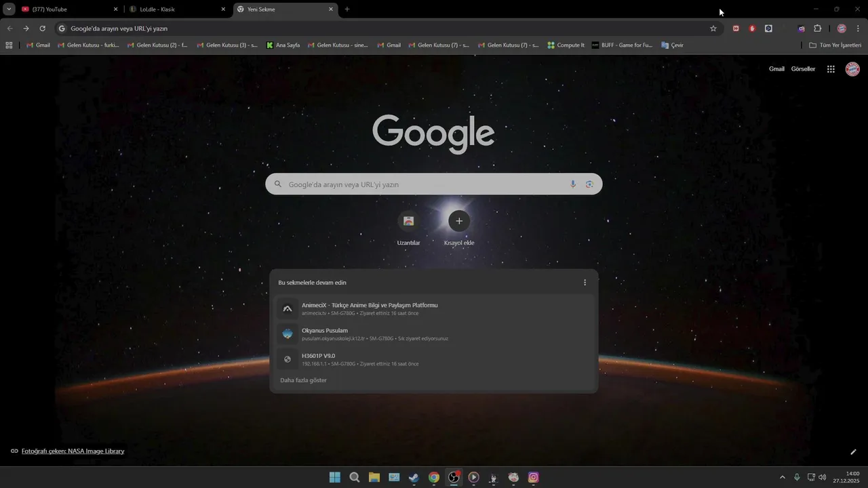Open the NASA Image Library photo credit
The image size is (868, 488).
pyautogui.click(x=73, y=451)
